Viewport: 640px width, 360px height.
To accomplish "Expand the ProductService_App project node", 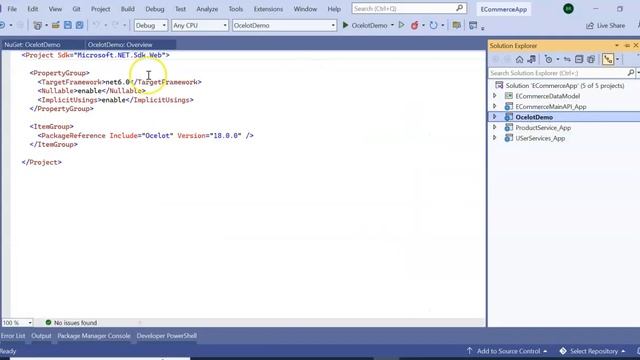I will coord(495,128).
